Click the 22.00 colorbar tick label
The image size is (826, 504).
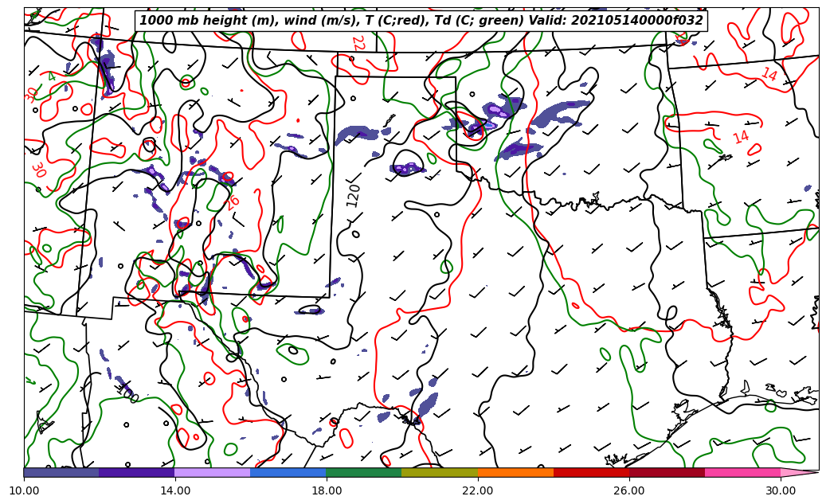click(x=478, y=490)
